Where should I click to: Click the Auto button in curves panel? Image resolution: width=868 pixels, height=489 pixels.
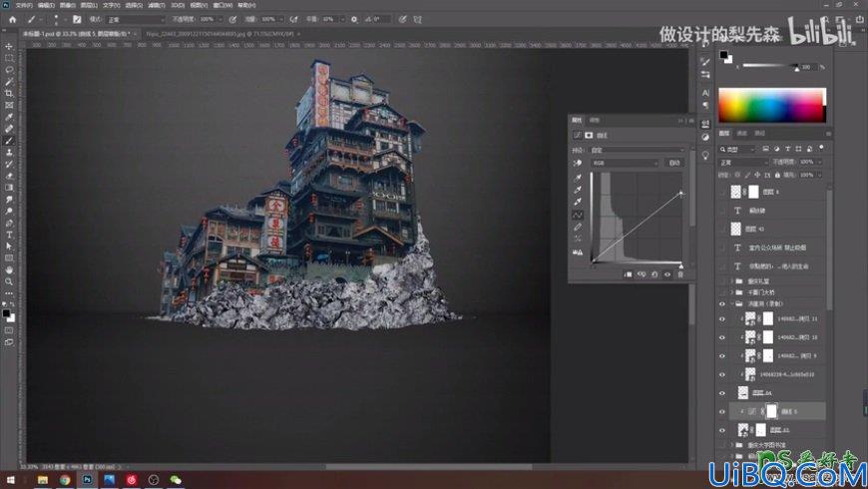click(x=674, y=163)
